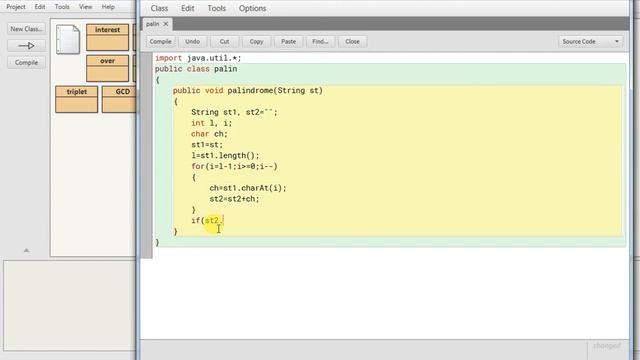The width and height of the screenshot is (640, 360).
Task: Click the Find... button
Action: coord(320,42)
